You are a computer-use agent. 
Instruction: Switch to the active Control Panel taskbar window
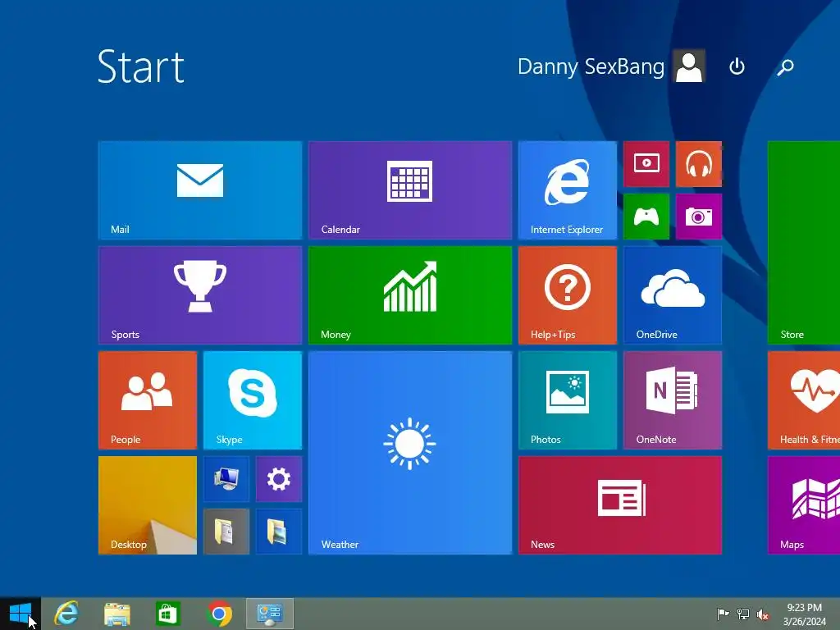pos(269,614)
